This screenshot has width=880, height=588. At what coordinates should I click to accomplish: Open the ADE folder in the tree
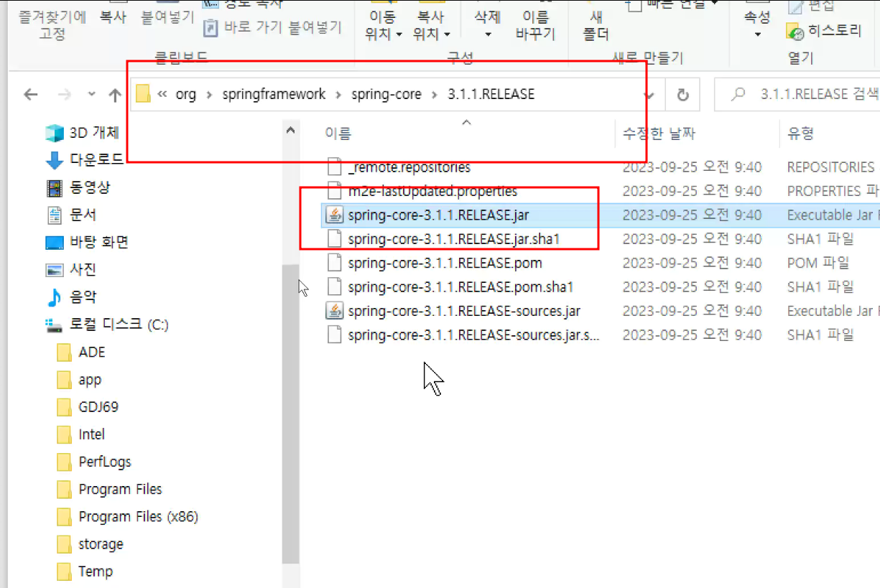(91, 352)
